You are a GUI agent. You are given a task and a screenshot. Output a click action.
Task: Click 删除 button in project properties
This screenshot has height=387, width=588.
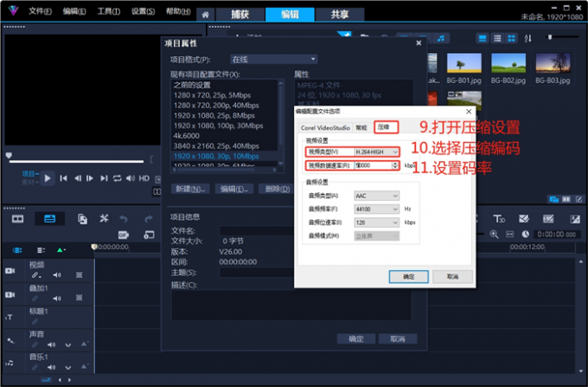(277, 189)
